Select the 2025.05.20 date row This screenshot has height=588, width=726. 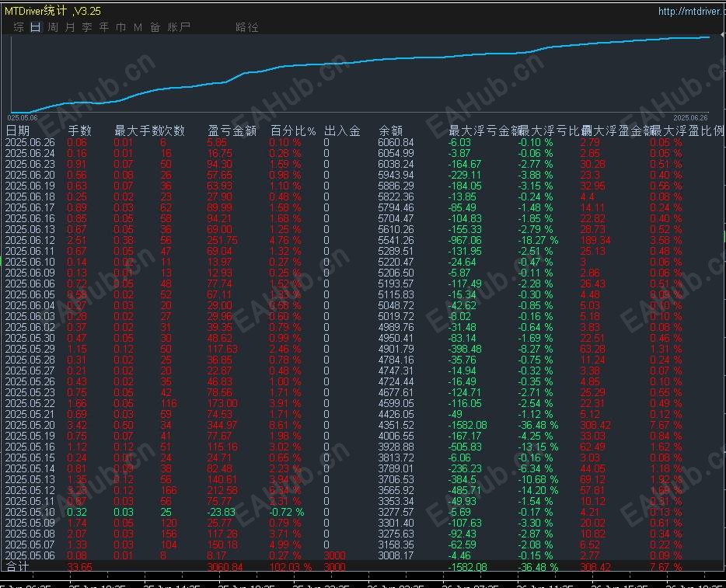[x=30, y=425]
